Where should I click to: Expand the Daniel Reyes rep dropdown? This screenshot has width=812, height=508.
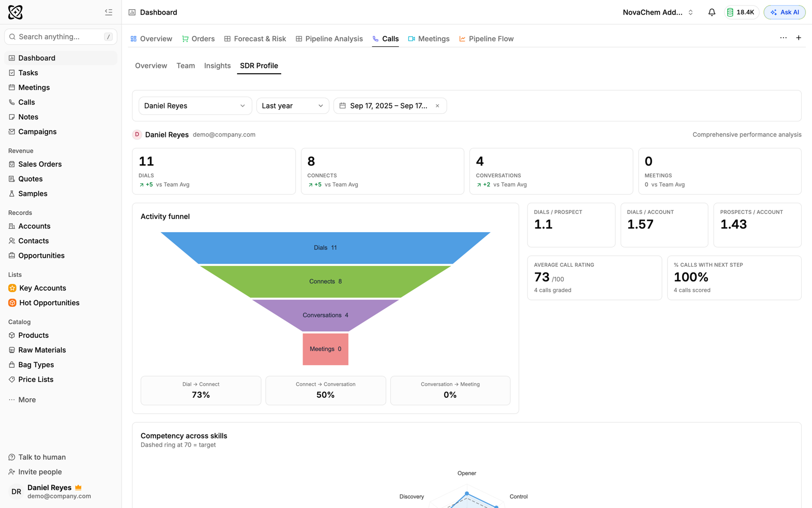[x=195, y=106]
